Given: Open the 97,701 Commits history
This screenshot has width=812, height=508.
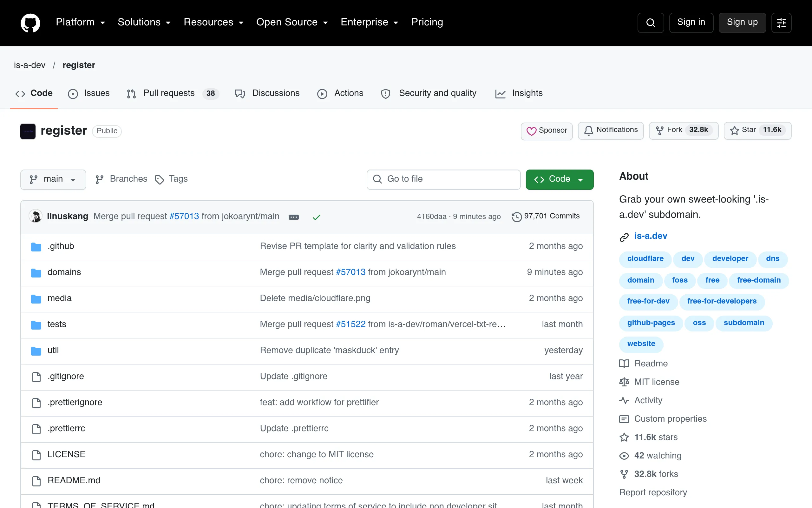Looking at the screenshot, I should [x=546, y=216].
